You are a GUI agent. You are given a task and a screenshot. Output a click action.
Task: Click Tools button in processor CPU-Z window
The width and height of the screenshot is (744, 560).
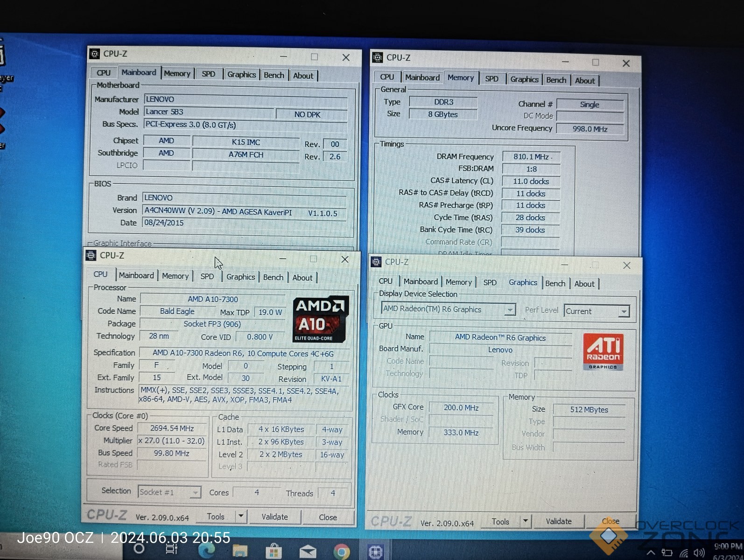click(x=216, y=516)
